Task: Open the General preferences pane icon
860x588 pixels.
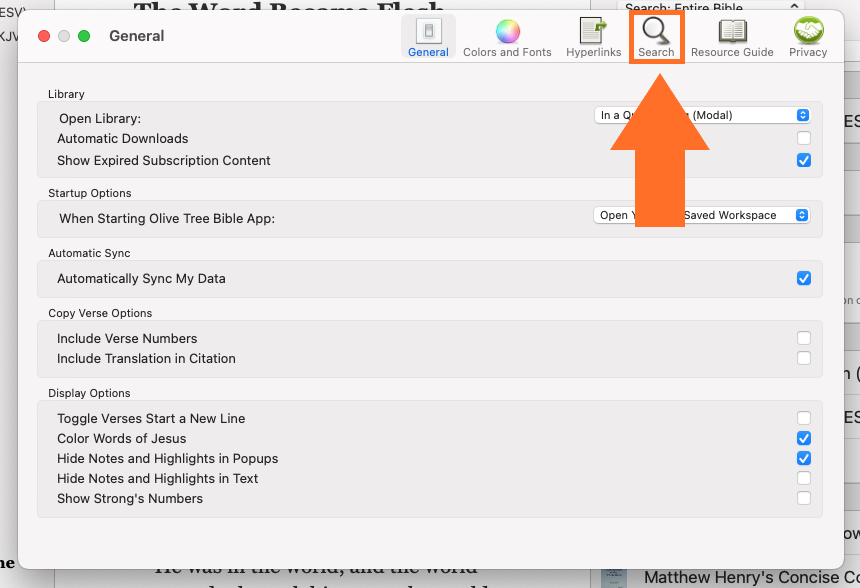Action: coord(428,37)
